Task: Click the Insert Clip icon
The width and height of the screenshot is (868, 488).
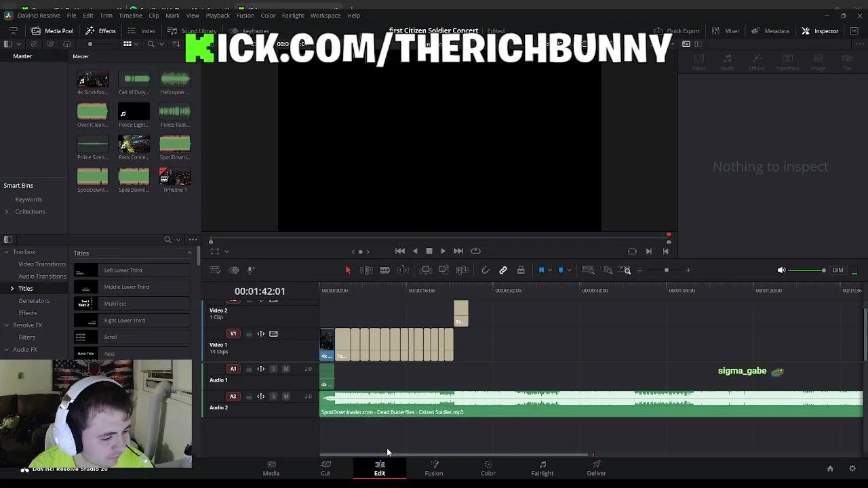Action: coord(426,270)
